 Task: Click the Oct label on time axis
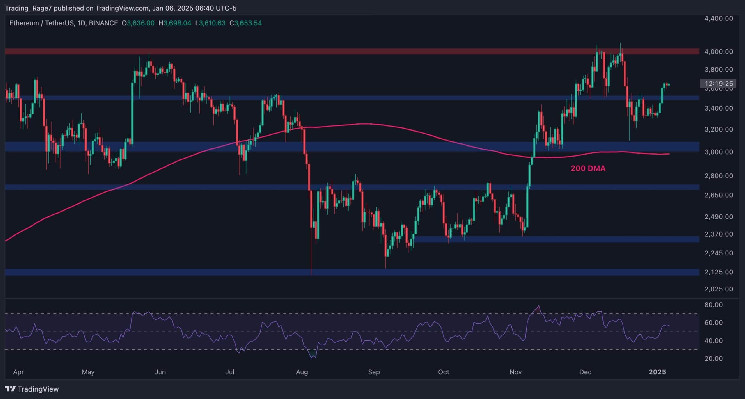[x=445, y=372]
